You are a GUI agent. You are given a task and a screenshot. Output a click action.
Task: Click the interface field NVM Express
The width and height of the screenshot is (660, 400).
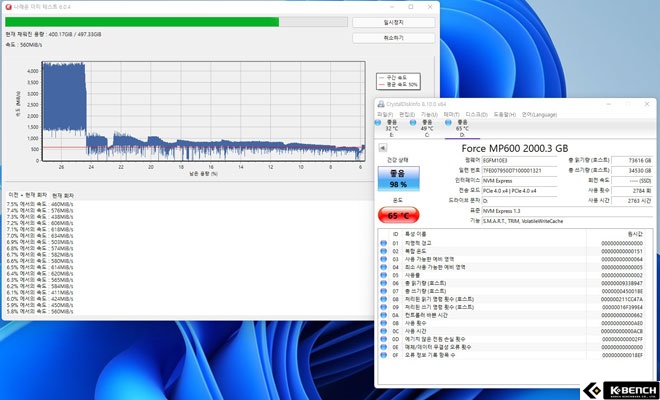tap(519, 181)
